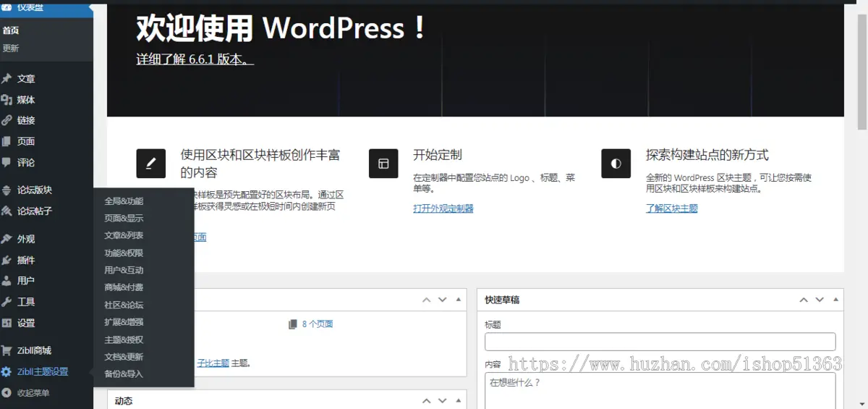The height and width of the screenshot is (409, 868).
Task: Select 功能&权限 in Zibll submenu
Action: [124, 253]
